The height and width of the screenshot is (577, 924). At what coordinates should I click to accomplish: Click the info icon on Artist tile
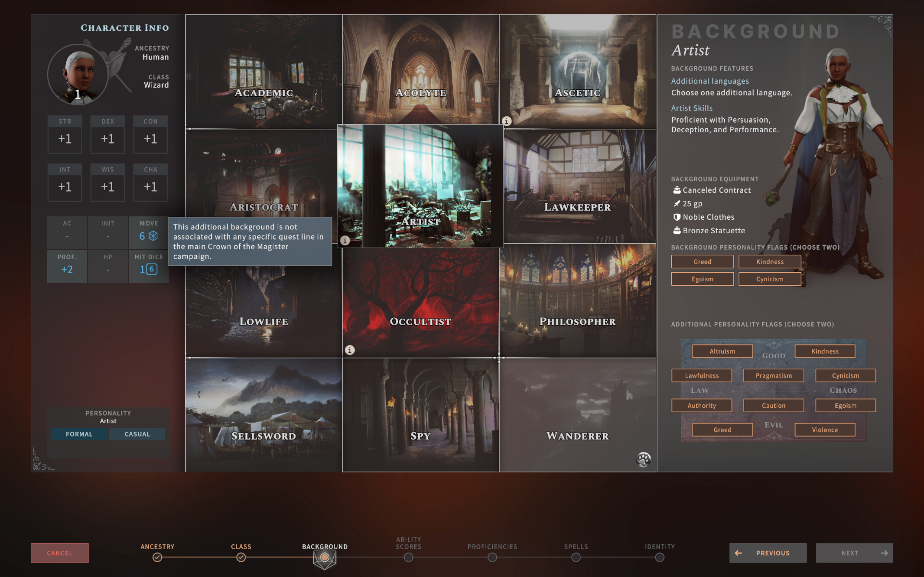(345, 241)
